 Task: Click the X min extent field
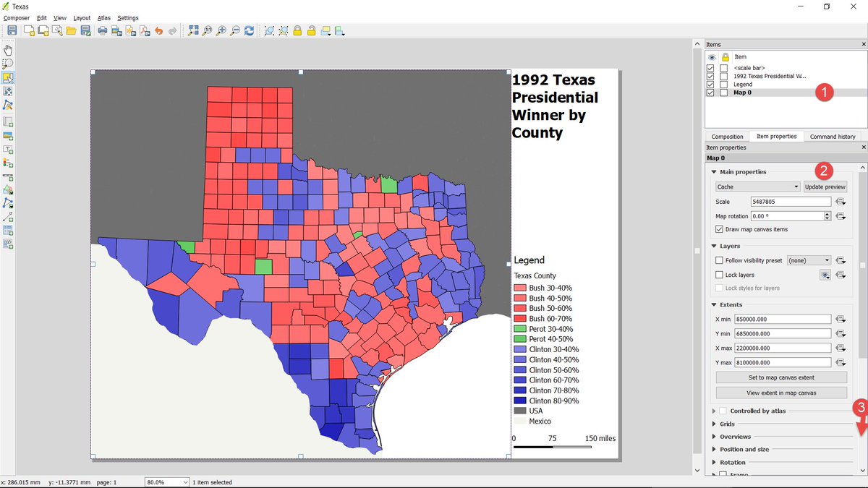[782, 319]
